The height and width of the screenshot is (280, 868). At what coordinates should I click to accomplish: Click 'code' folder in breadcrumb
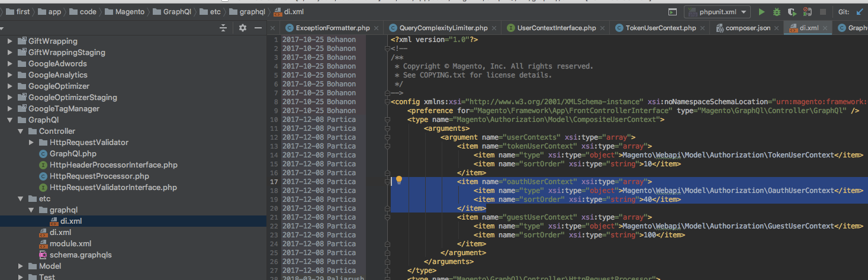pyautogui.click(x=82, y=12)
